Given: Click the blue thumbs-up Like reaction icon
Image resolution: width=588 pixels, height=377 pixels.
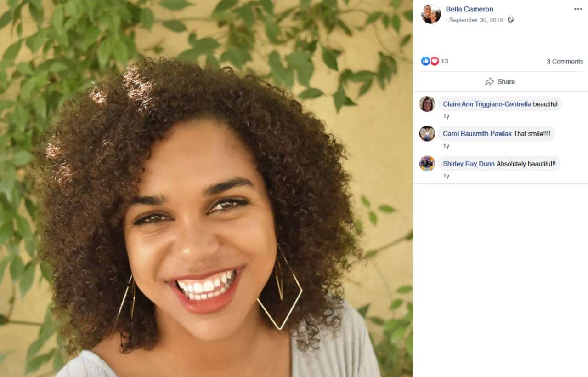Looking at the screenshot, I should 425,61.
